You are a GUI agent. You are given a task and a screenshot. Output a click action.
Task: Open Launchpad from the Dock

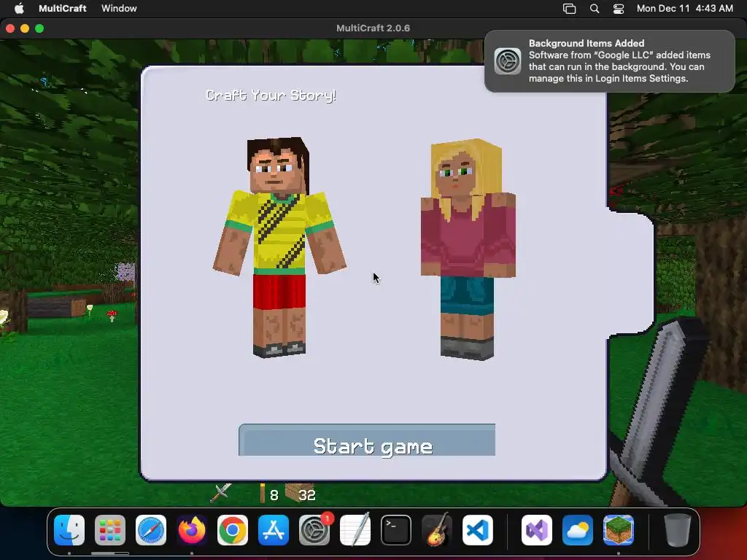pos(110,530)
